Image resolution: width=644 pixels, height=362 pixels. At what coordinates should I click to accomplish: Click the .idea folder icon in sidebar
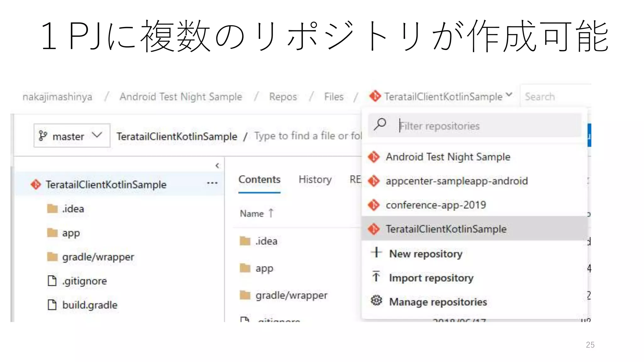pyautogui.click(x=52, y=208)
